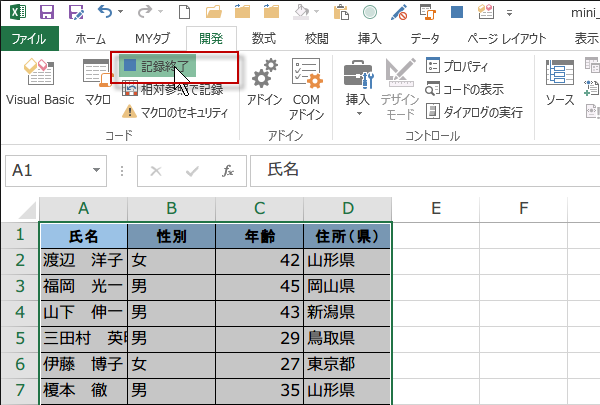The width and height of the screenshot is (600, 405).
Task: Switch to the データ tab
Action: 425,39
